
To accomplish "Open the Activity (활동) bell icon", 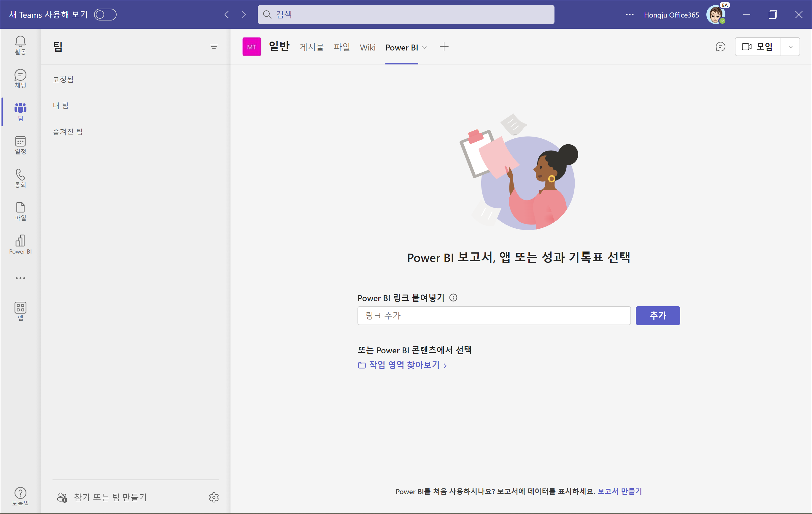I will [x=20, y=45].
